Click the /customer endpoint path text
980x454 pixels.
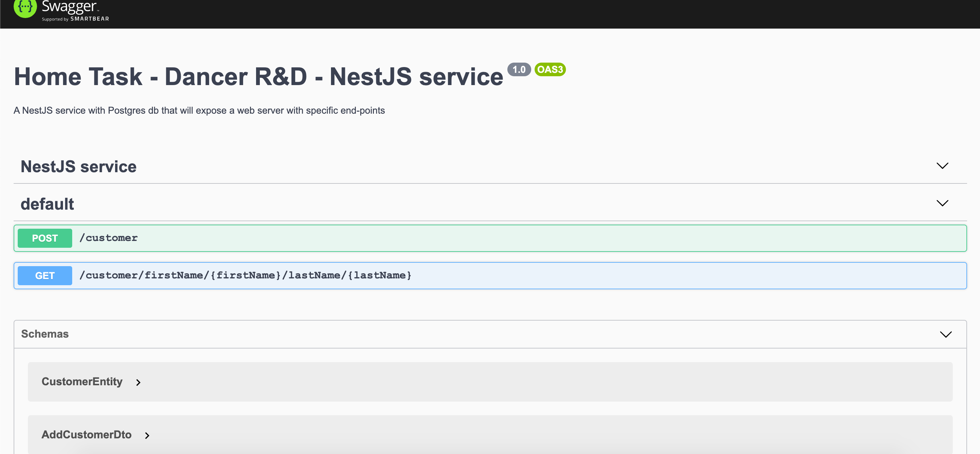109,238
